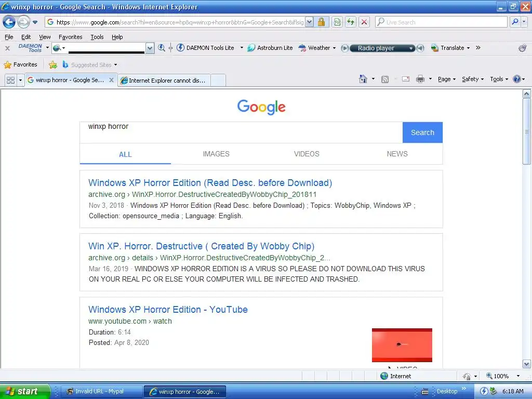Viewport: 532px width, 399px height.
Task: Click into the Live Search box
Action: point(441,22)
